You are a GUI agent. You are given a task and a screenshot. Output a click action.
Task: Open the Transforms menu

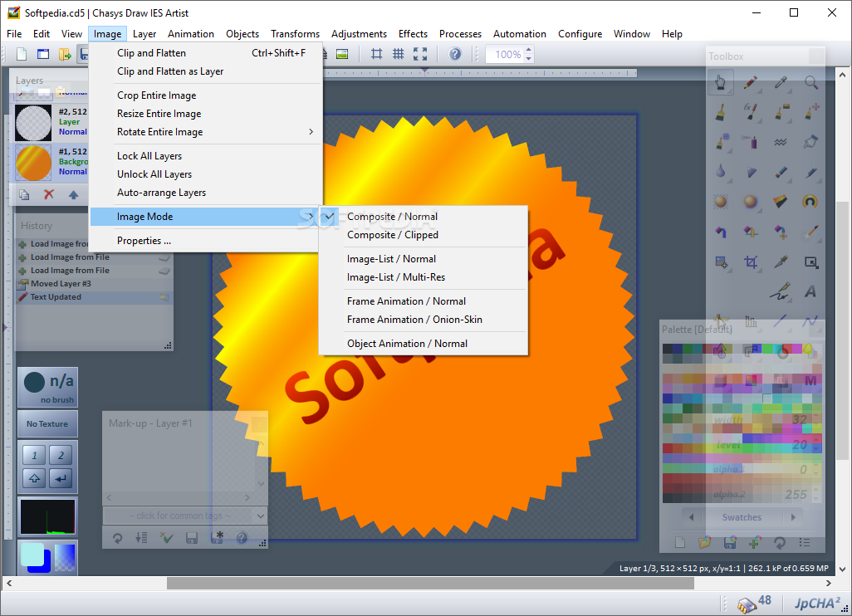point(295,34)
